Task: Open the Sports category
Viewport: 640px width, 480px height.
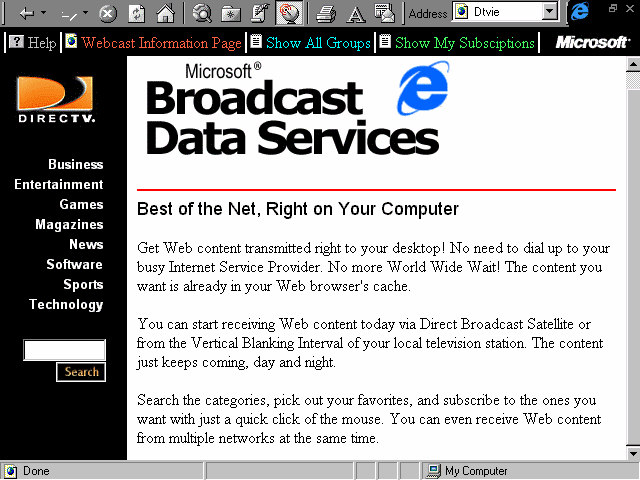Action: click(83, 284)
